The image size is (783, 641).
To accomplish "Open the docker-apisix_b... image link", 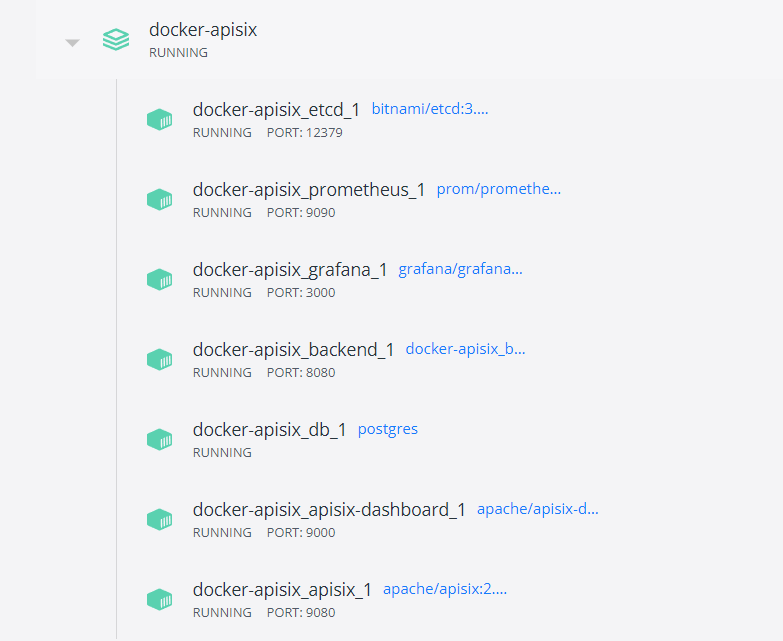I will (465, 349).
